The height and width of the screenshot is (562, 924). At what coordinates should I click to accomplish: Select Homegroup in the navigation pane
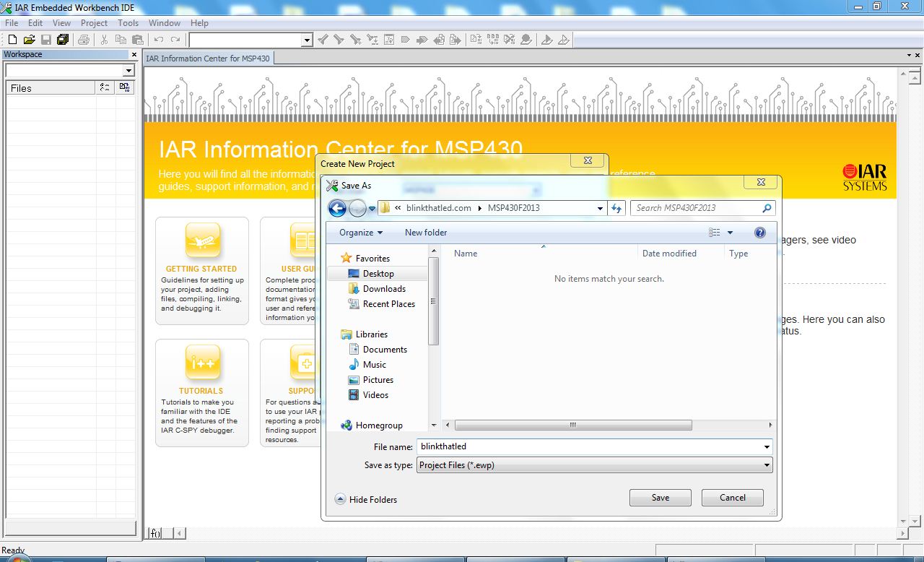pos(379,425)
